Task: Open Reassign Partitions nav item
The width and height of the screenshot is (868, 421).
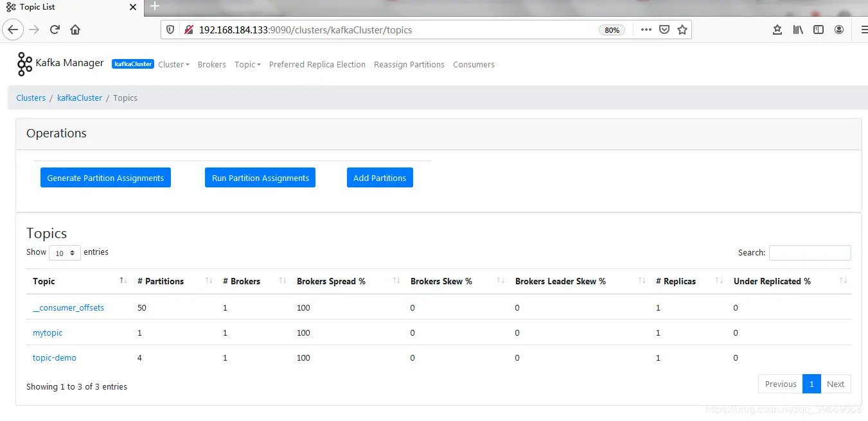Action: click(x=409, y=64)
